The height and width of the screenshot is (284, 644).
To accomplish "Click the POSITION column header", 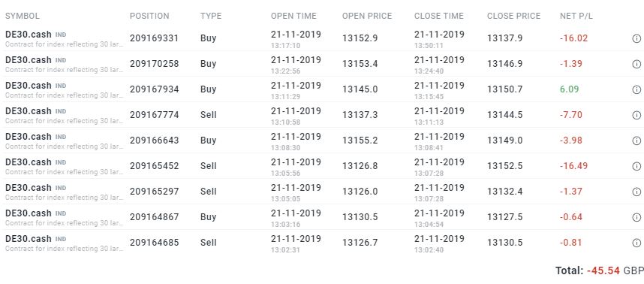I will coord(149,16).
